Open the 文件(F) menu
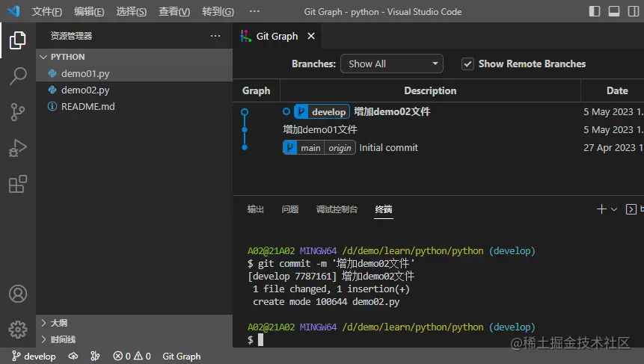This screenshot has height=364, width=644. pyautogui.click(x=47, y=11)
